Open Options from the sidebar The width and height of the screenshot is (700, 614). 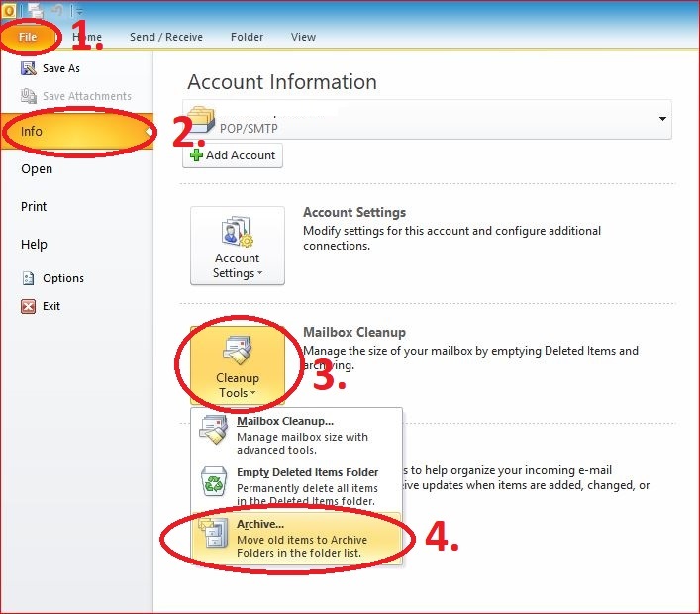53,278
